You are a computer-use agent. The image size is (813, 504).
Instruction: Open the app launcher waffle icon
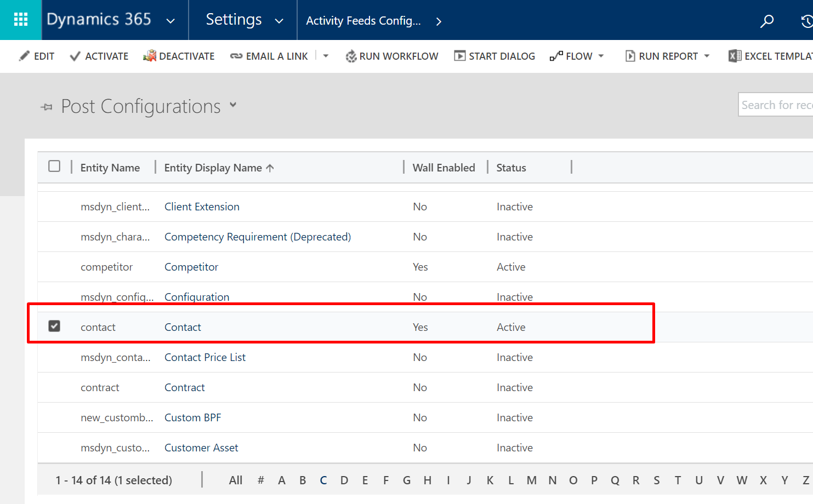20,20
